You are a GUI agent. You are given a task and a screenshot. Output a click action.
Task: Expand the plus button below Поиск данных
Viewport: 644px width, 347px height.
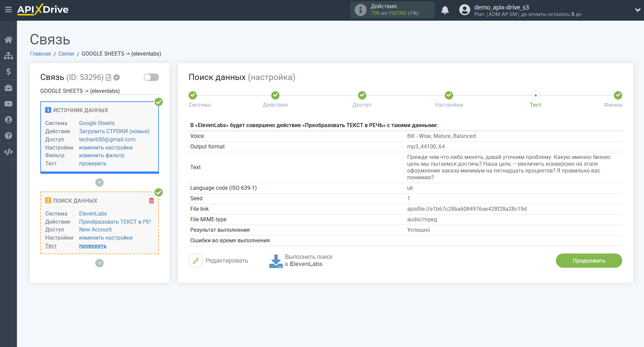tap(99, 263)
